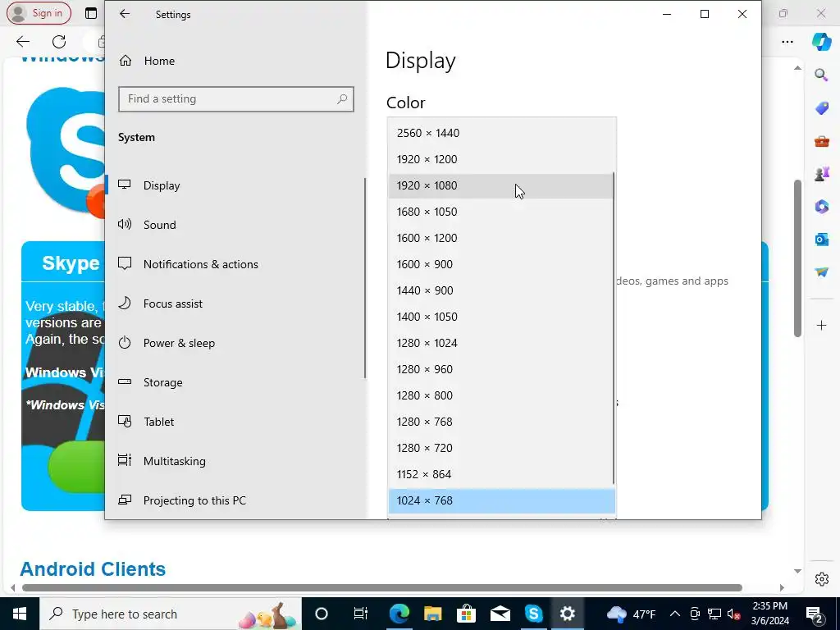
Task: Open Edge sidebar settings gear
Action: click(x=821, y=579)
